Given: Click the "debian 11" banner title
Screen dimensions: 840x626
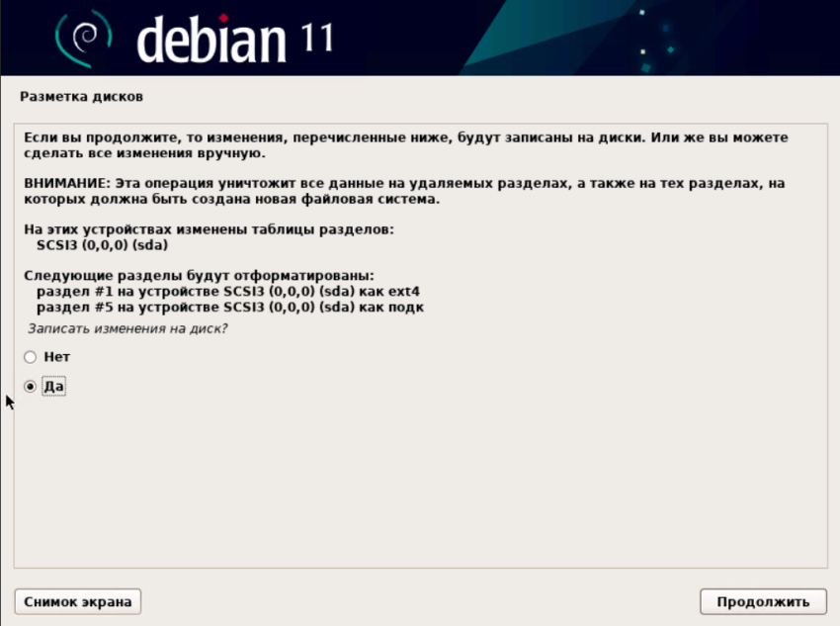Looking at the screenshot, I should tap(235, 40).
